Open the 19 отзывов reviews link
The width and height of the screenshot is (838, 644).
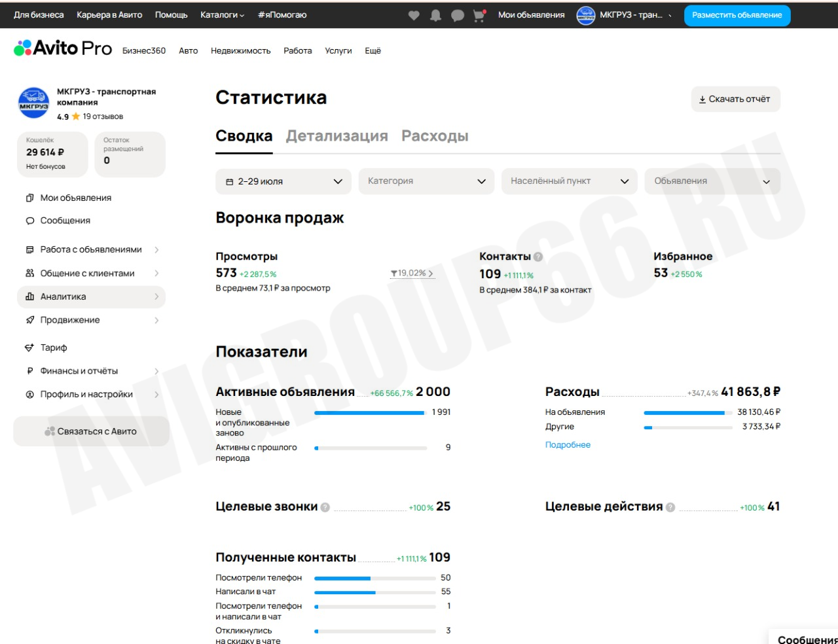(103, 116)
